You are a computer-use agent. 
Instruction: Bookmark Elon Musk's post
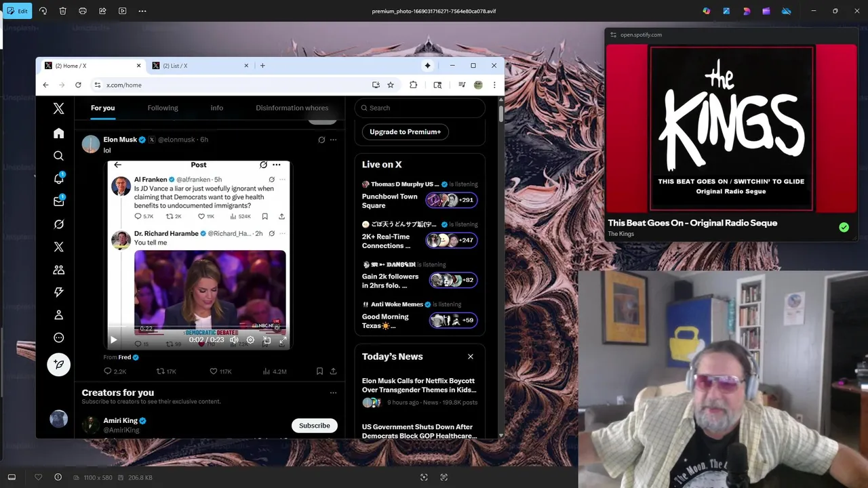click(319, 371)
